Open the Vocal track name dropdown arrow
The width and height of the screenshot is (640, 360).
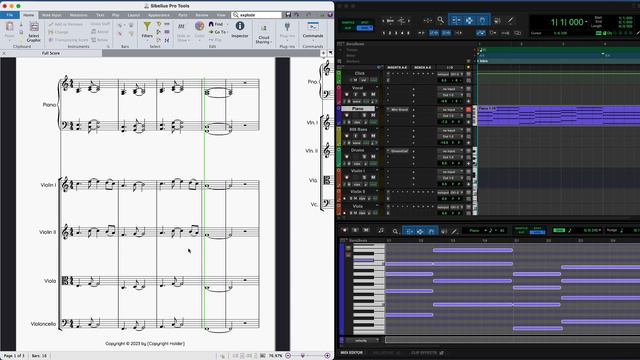[x=377, y=88]
